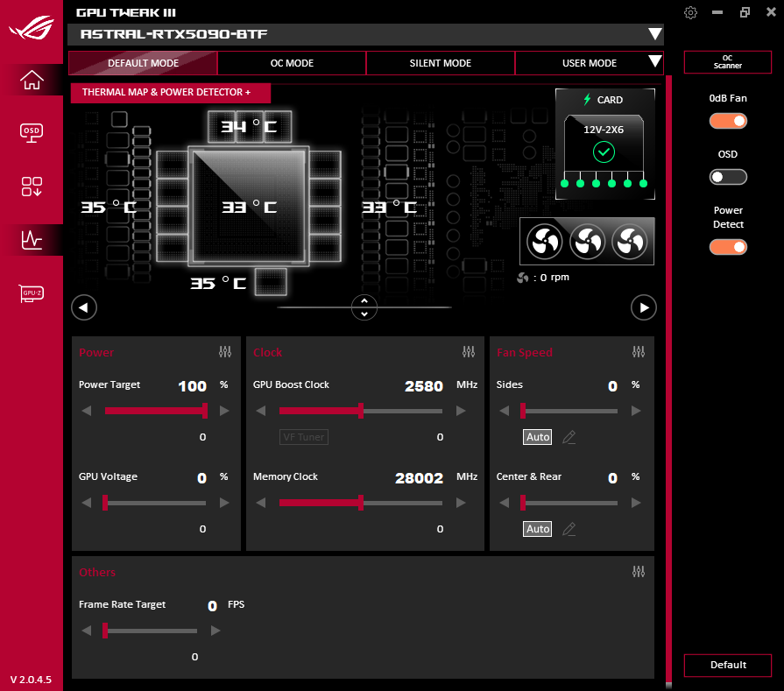Click the Default reset button

click(x=728, y=665)
